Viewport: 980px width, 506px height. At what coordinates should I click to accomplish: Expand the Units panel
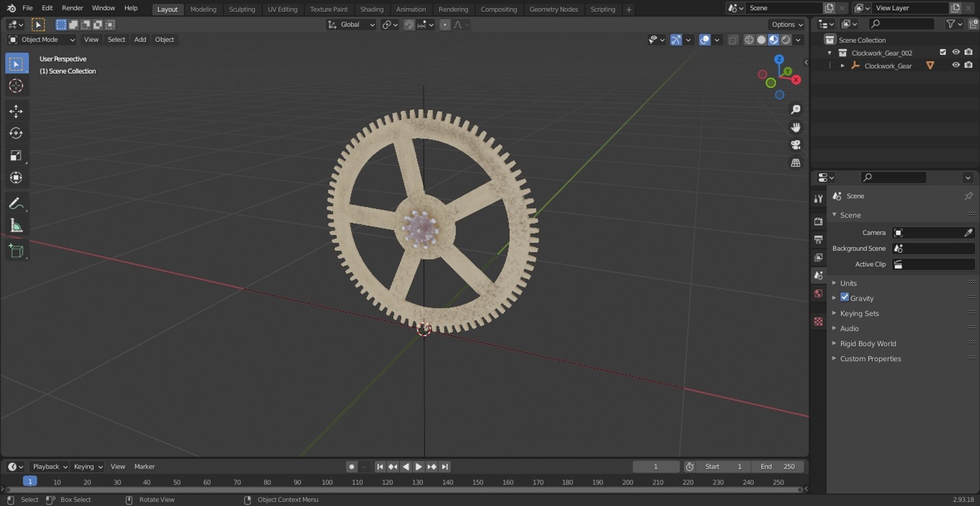tap(848, 283)
